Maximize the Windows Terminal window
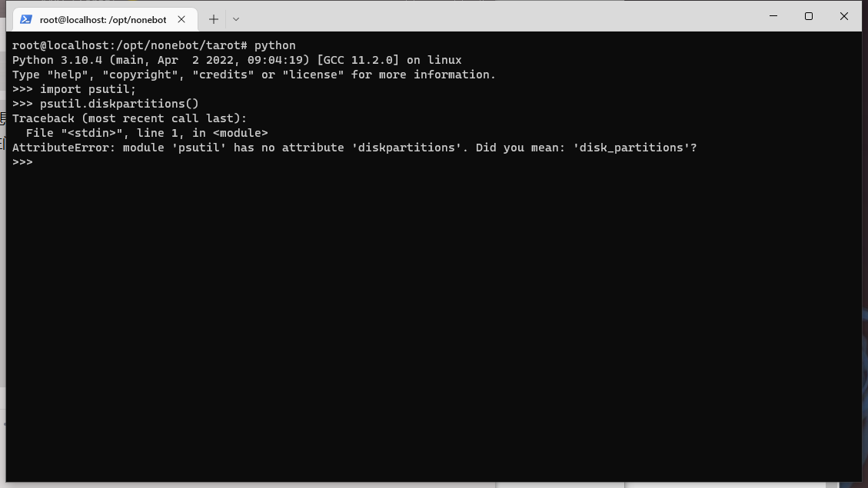The height and width of the screenshot is (488, 868). pos(808,16)
